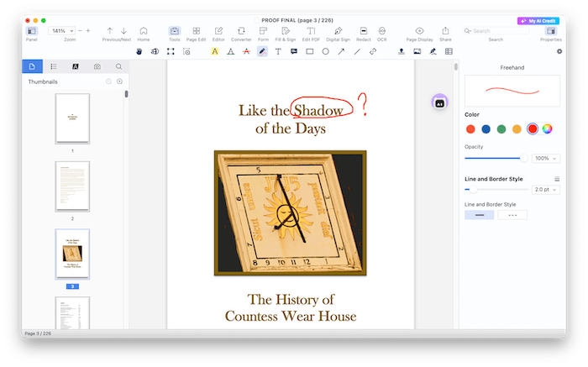The height and width of the screenshot is (367, 588).
Task: Enlarge thumbnails with plus magnifier
Action: pos(119,81)
